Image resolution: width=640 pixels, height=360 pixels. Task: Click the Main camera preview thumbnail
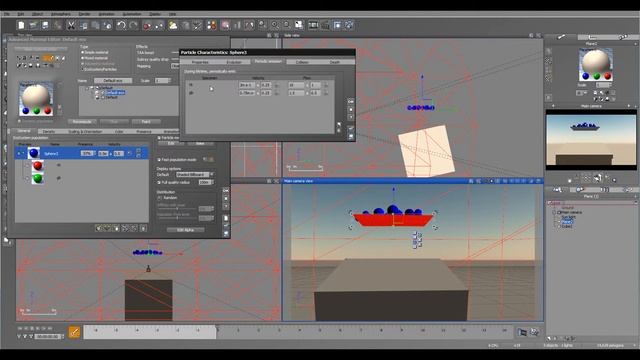pos(591,140)
